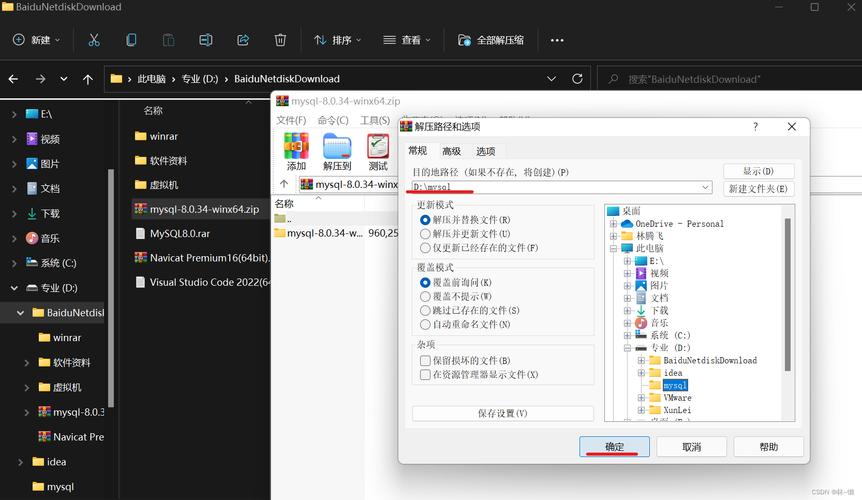Select mysql folder in dialog tree

click(675, 385)
